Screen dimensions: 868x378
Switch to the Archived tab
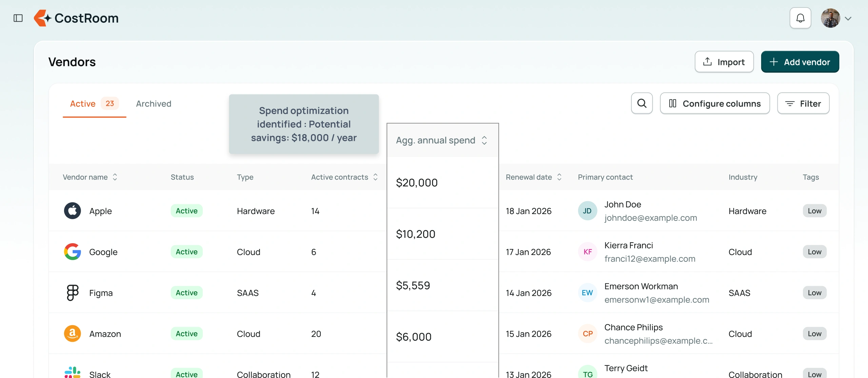pos(154,104)
